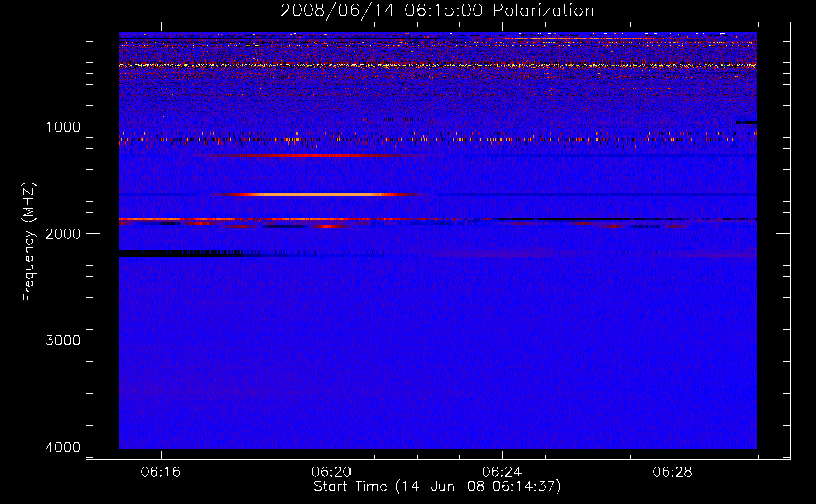The width and height of the screenshot is (816, 504).
Task: Click the "3000" frequency tick label
Action: coord(63,340)
